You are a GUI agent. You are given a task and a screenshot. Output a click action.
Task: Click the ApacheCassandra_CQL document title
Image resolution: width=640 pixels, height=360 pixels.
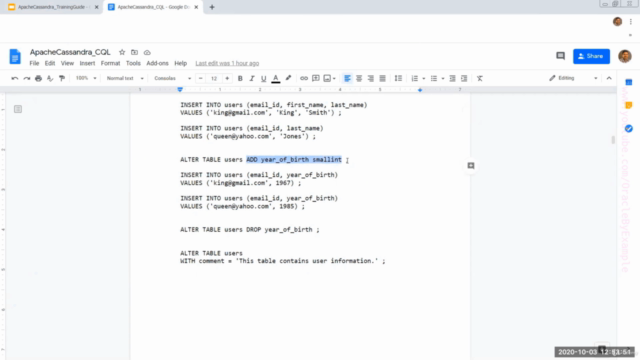(70, 52)
